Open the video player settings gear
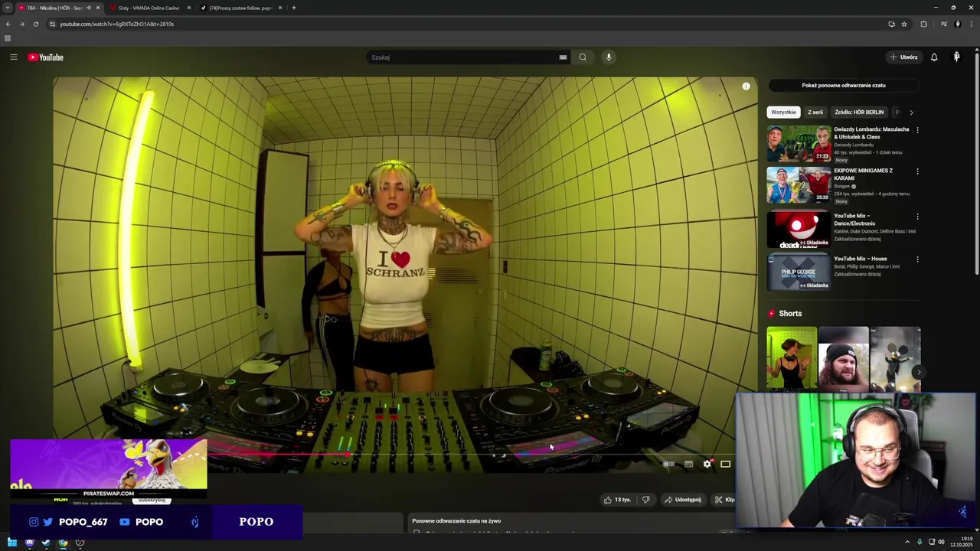This screenshot has height=551, width=980. click(x=707, y=464)
